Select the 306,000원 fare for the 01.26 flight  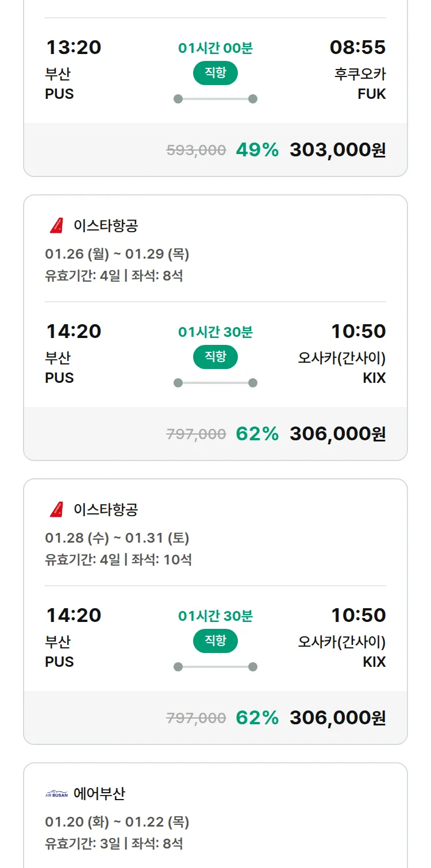[x=337, y=434]
